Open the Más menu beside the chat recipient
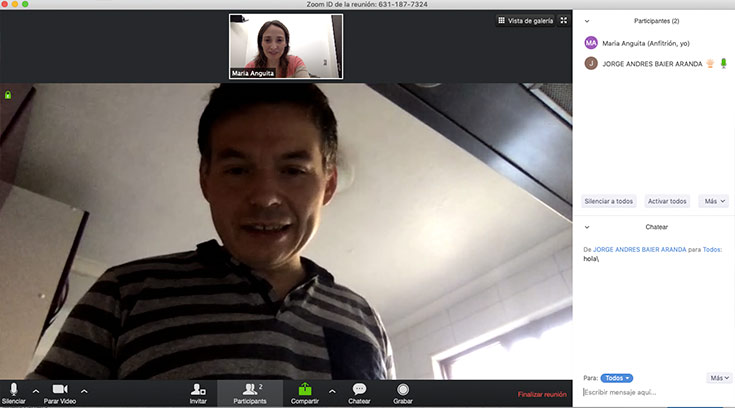Image resolution: width=735 pixels, height=408 pixels. coord(719,378)
